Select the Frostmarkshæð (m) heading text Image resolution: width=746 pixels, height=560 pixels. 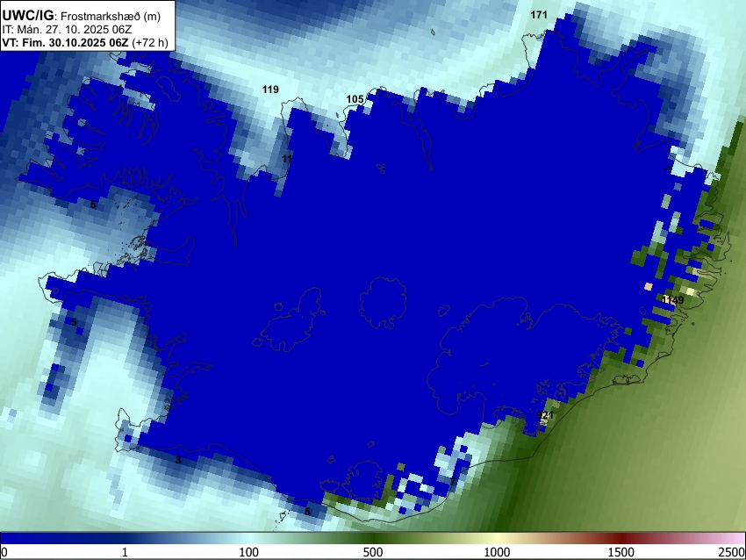tap(111, 16)
